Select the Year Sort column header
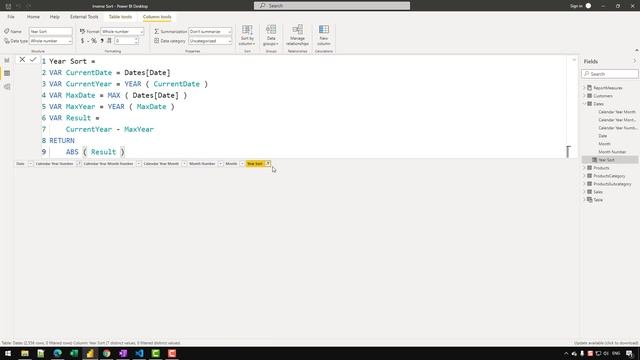This screenshot has width=640, height=360. pos(255,164)
